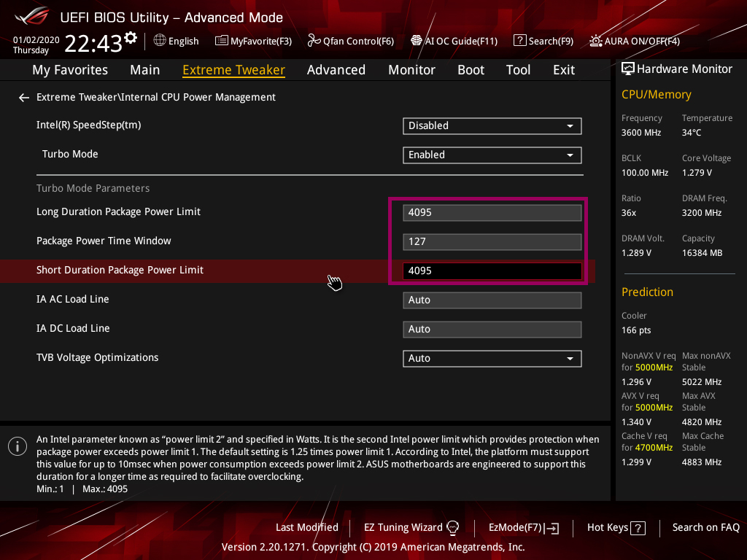Click the Hot Keys question mark icon
Viewport: 747px width, 560px height.
pyautogui.click(x=638, y=528)
